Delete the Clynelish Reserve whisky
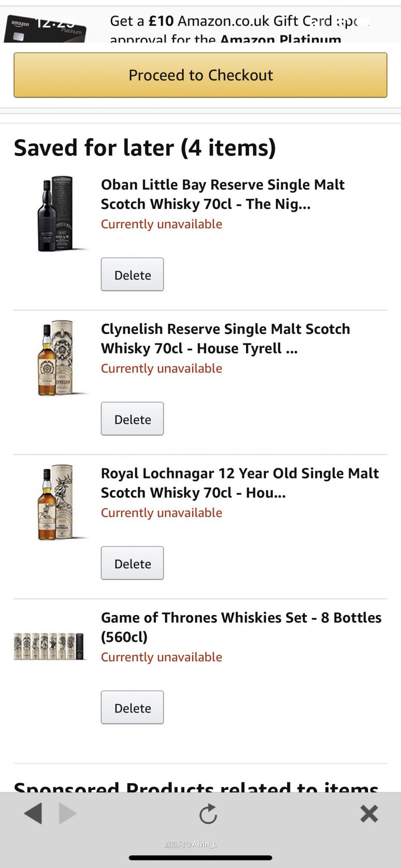The height and width of the screenshot is (868, 401). (132, 419)
